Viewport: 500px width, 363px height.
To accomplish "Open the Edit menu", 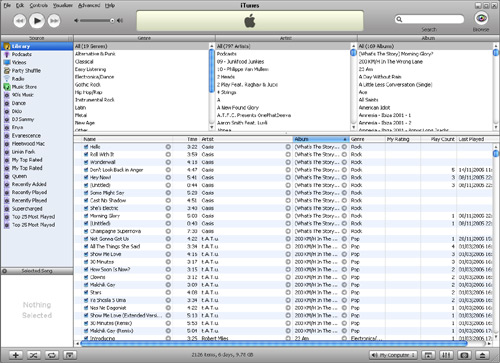I will point(20,5).
